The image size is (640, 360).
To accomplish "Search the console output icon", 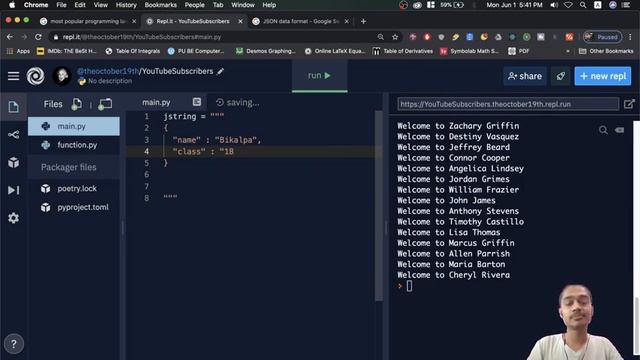I will click(603, 130).
